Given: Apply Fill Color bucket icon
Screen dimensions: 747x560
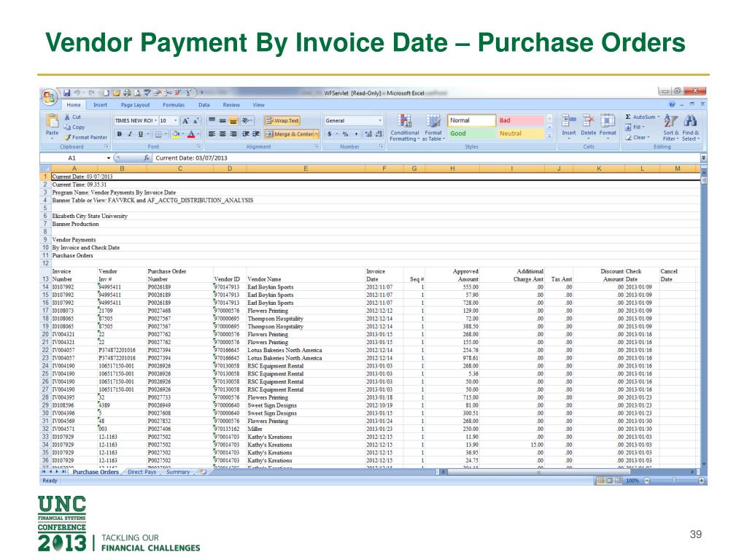Looking at the screenshot, I should point(176,134).
